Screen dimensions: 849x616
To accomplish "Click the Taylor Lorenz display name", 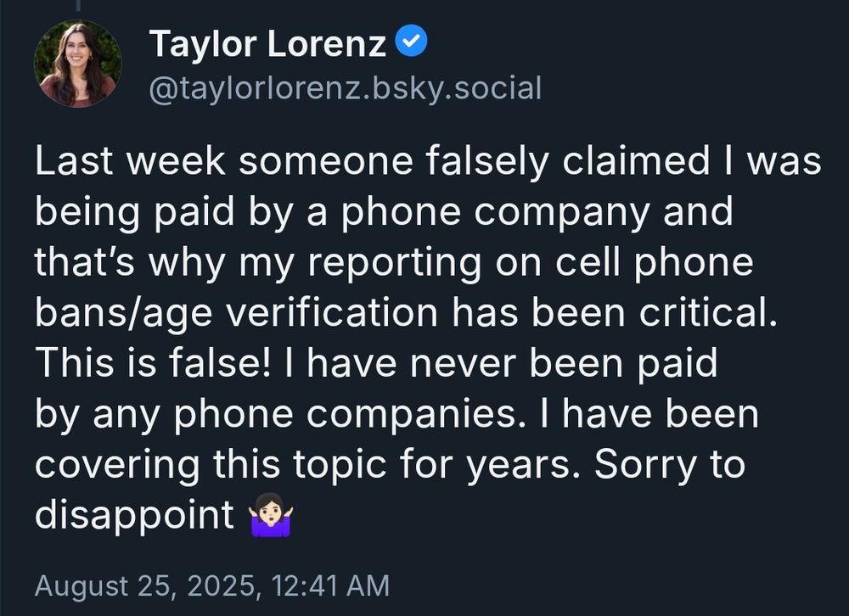I will [267, 44].
